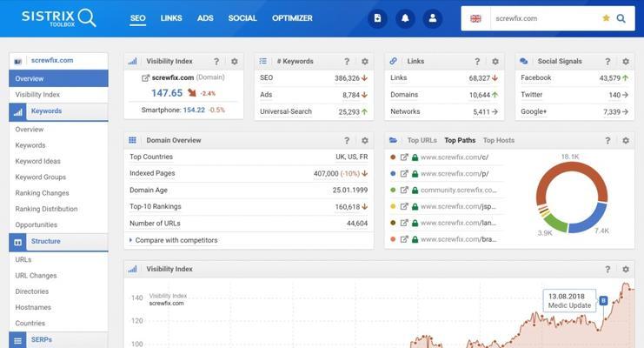This screenshot has width=644, height=348.
Task: Switch to the ADS navigation tab
Action: click(x=205, y=18)
